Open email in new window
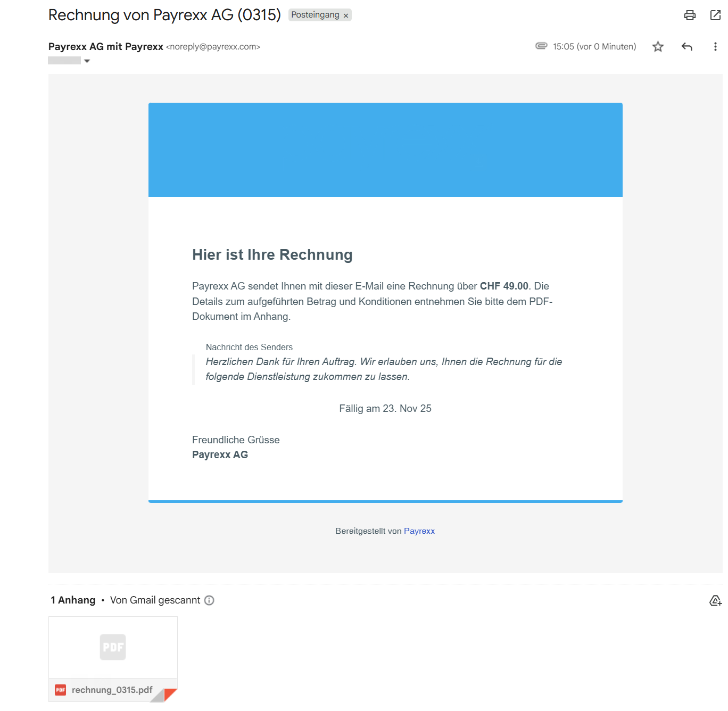728x711 pixels. click(x=715, y=15)
